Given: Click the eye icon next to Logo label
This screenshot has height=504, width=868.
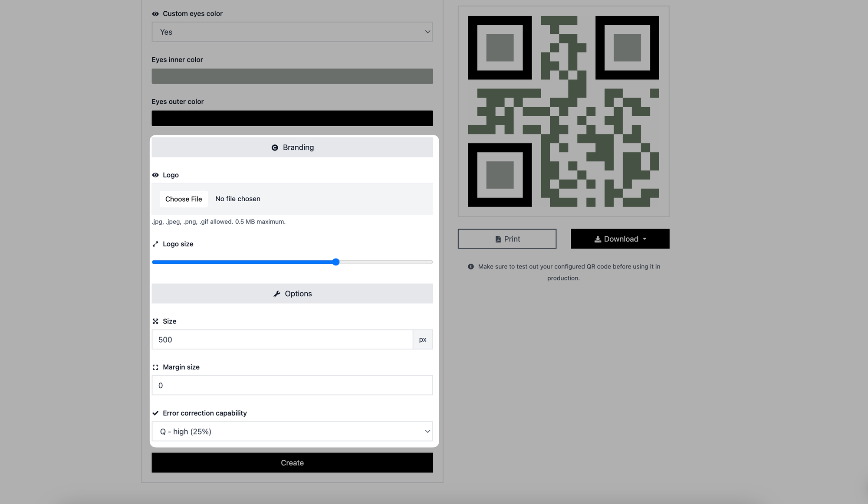Looking at the screenshot, I should coord(155,175).
